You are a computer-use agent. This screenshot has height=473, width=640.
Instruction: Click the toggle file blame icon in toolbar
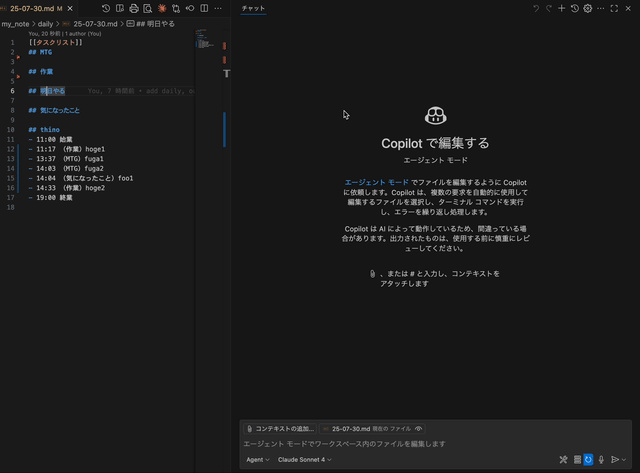(x=190, y=8)
